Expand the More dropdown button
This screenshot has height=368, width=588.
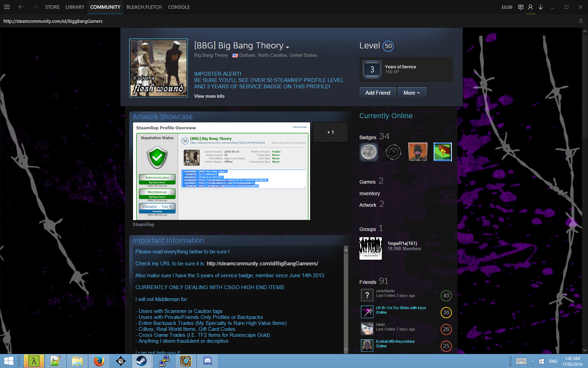[x=412, y=93]
